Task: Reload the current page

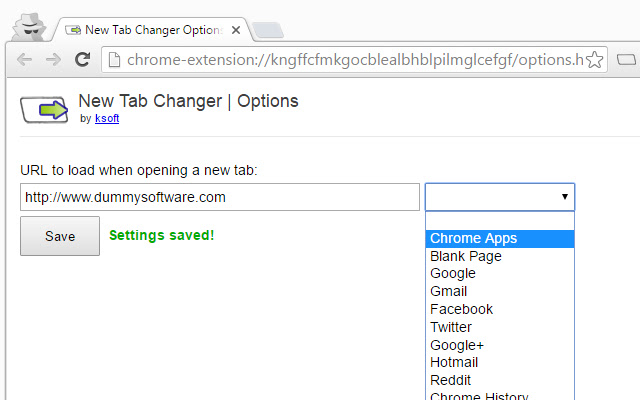Action: (x=82, y=60)
